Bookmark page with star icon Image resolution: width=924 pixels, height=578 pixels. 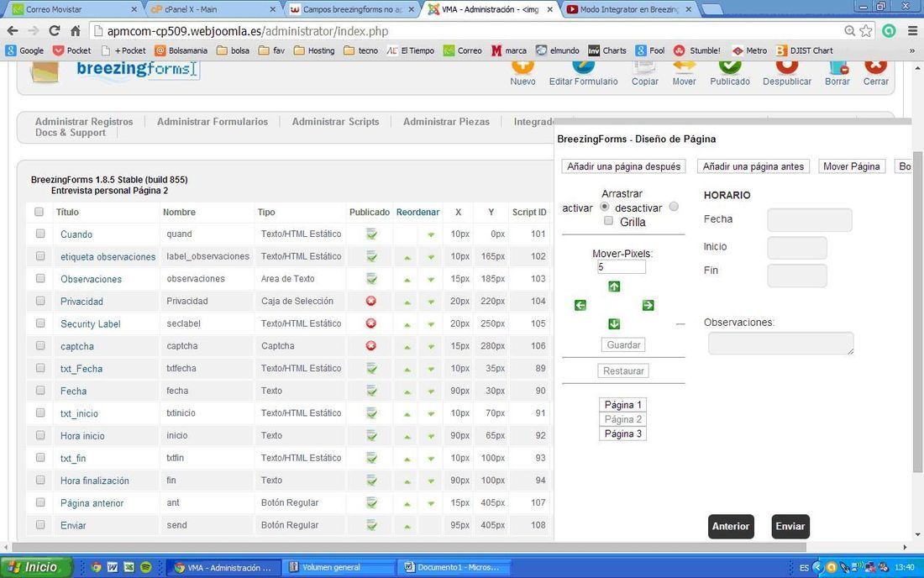tap(866, 30)
